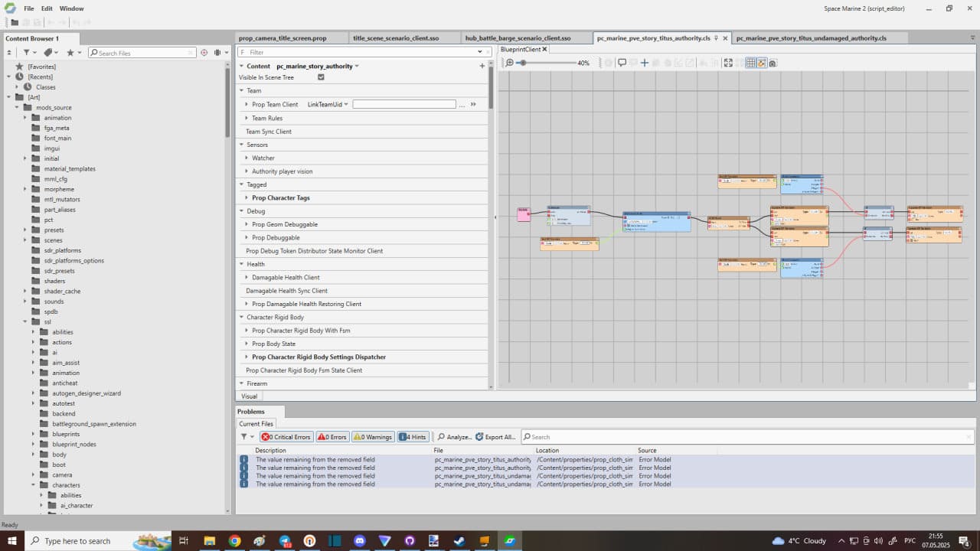The height and width of the screenshot is (551, 980).
Task: Click the double arrow next to Prop Team Client
Action: pyautogui.click(x=473, y=104)
